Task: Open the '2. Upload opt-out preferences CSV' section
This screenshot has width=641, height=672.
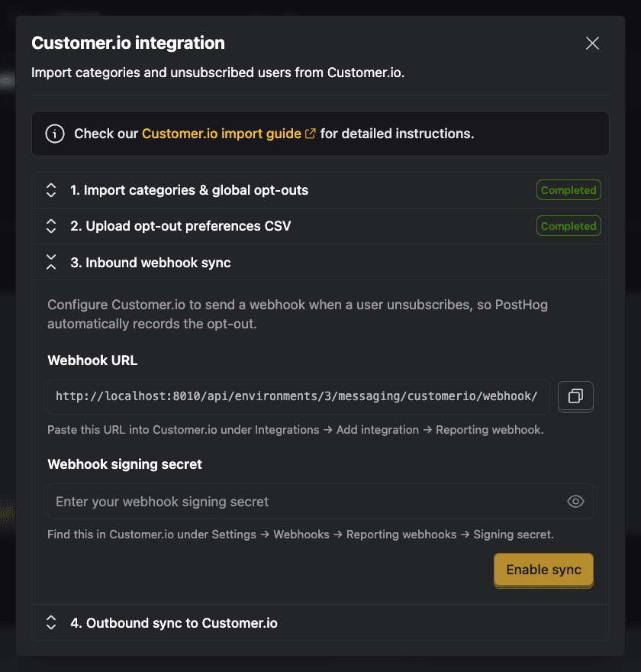Action: (320, 226)
